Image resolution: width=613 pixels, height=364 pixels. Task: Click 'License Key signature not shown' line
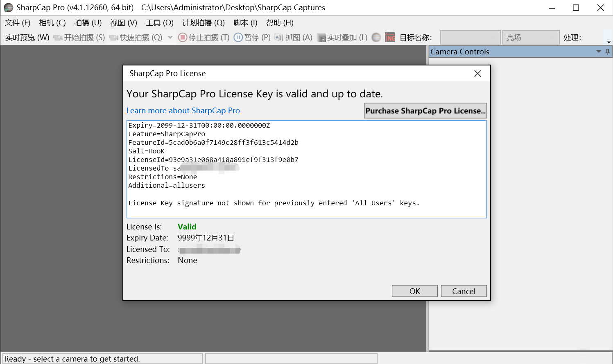274,203
